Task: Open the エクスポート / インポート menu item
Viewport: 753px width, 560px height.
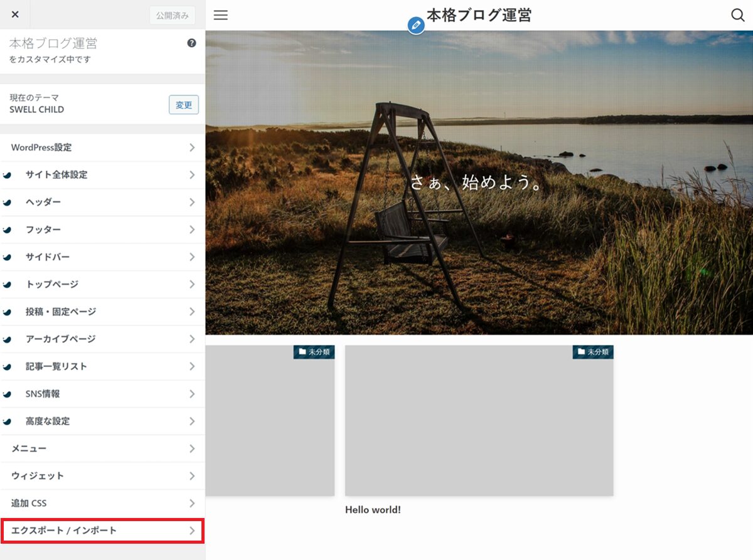Action: click(102, 531)
